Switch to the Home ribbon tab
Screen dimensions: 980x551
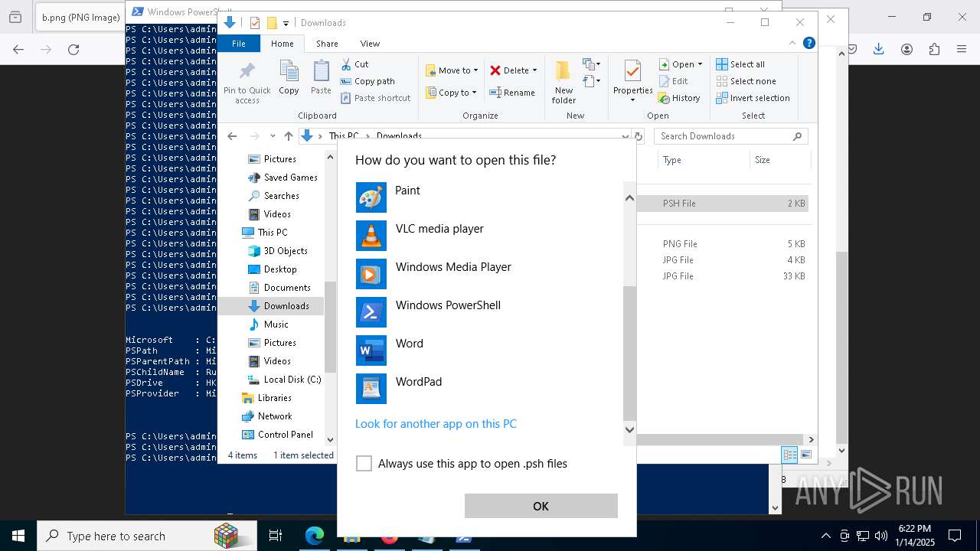tap(282, 44)
